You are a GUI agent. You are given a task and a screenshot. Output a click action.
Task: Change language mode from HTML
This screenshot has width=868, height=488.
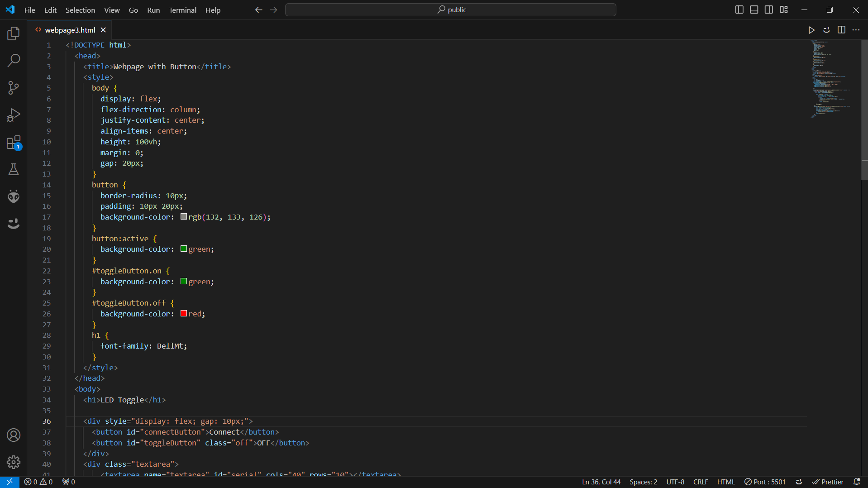click(726, 482)
